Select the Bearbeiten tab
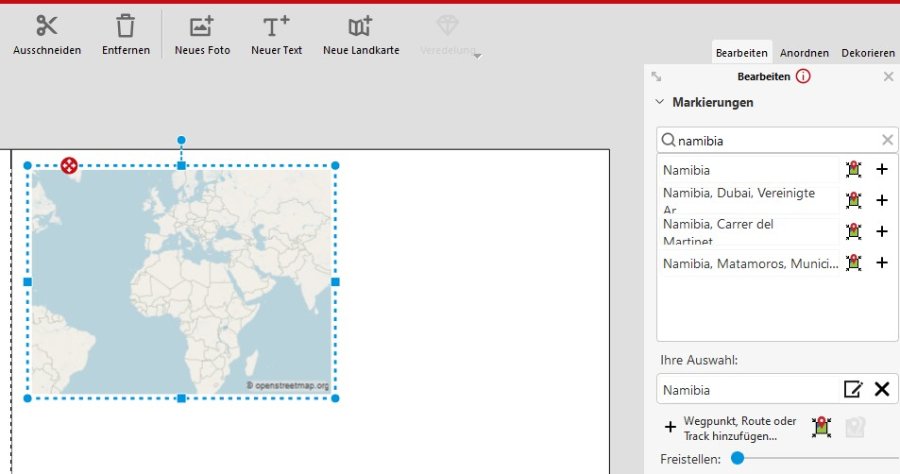 point(741,53)
